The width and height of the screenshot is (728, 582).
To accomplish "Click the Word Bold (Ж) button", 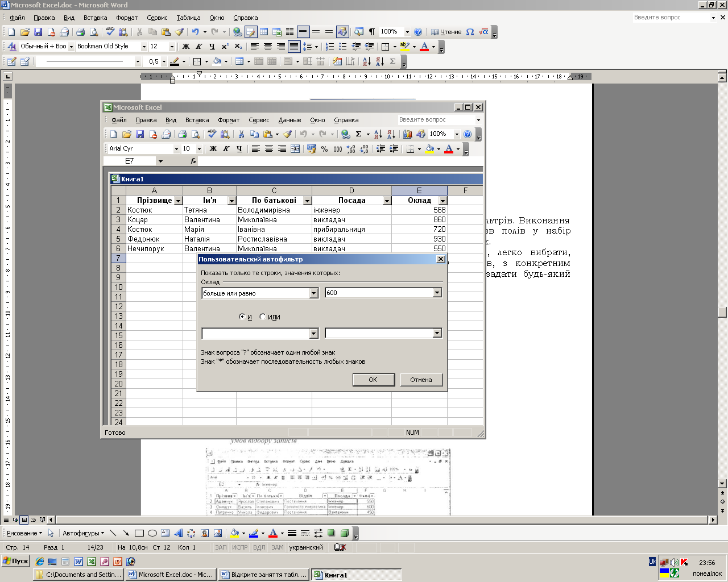I will point(186,47).
